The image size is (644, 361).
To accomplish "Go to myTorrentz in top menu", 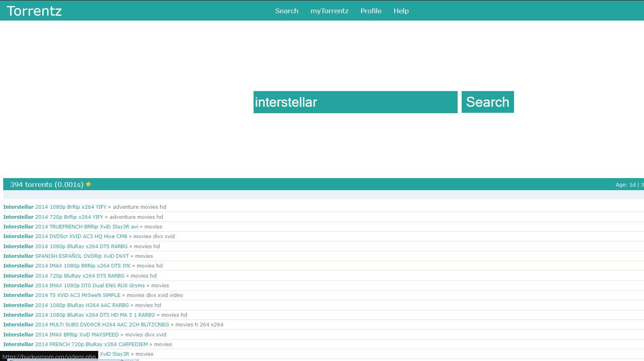I will click(329, 11).
